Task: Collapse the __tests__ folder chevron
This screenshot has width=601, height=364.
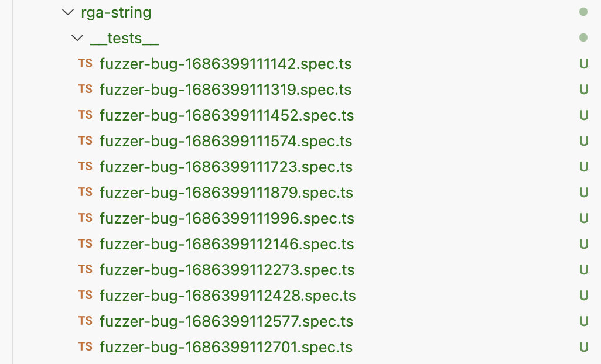Action: (77, 39)
